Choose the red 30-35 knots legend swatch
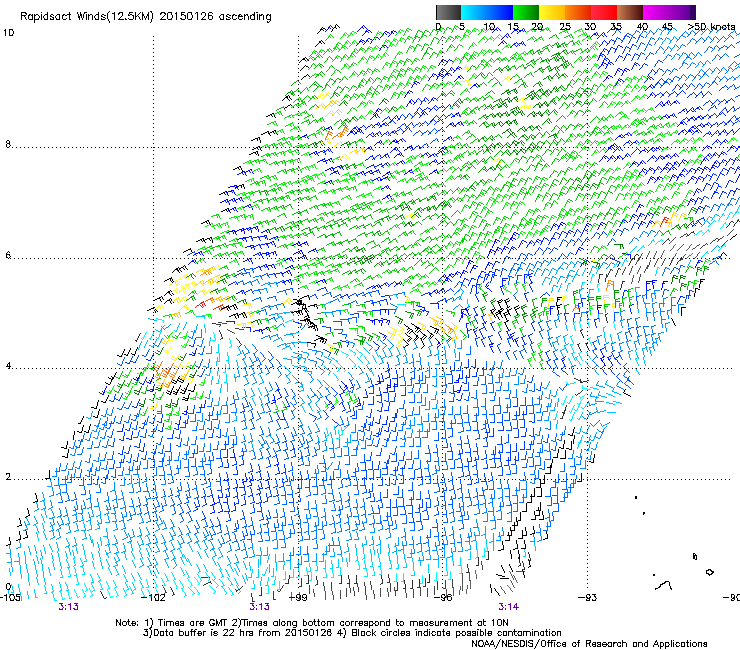The height and width of the screenshot is (650, 740). pyautogui.click(x=604, y=12)
